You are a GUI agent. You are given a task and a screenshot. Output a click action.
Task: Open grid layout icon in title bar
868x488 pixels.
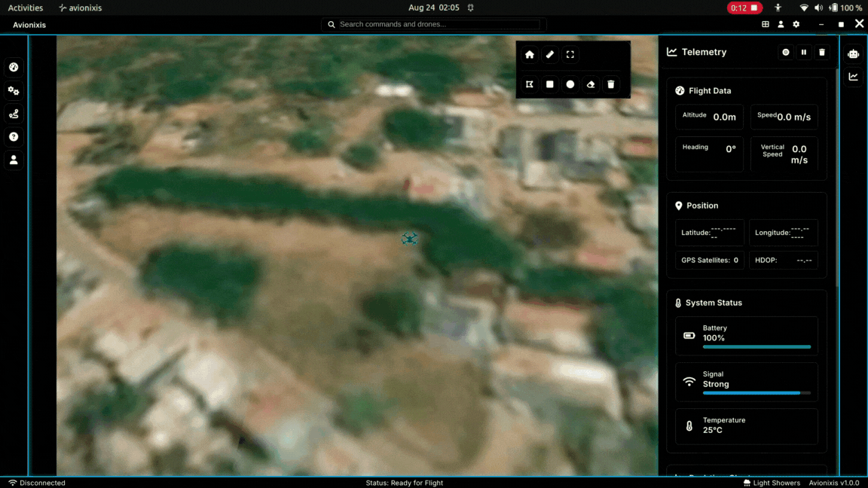[x=766, y=24]
